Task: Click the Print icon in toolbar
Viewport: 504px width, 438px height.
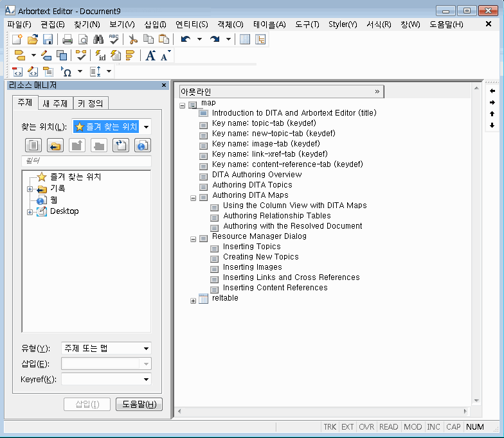Action: [x=67, y=39]
